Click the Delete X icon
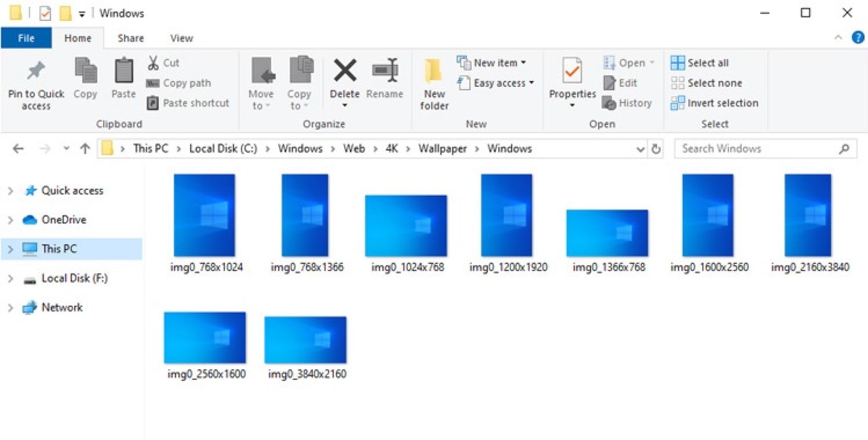Screen dimensions: 868x440 pos(345,71)
